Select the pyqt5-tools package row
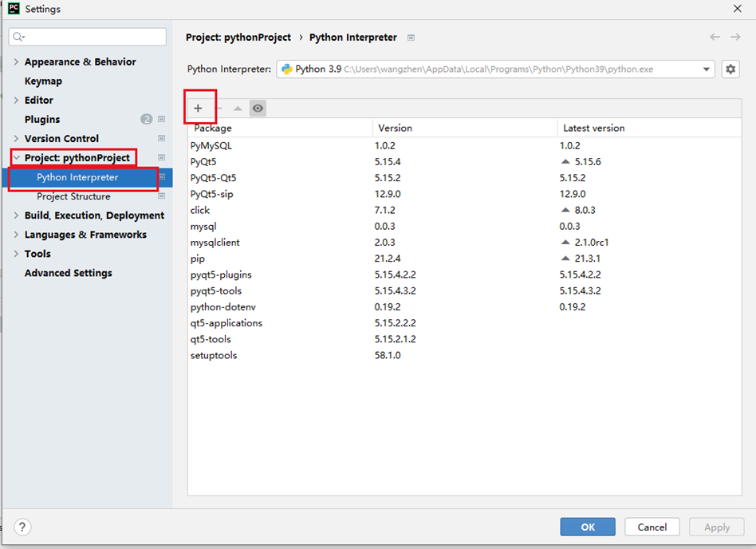Screen dimensions: 756x549 click(x=464, y=291)
